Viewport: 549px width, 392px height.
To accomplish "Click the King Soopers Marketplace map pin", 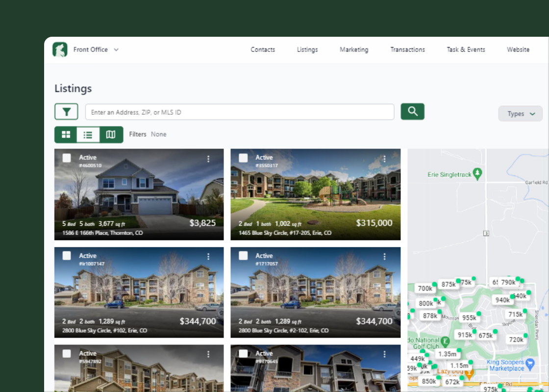I will [530, 365].
